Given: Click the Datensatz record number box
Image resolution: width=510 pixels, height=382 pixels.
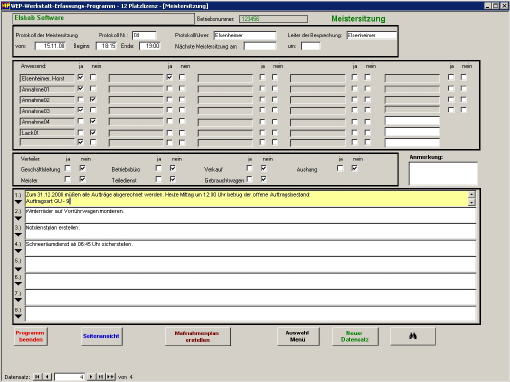Looking at the screenshot, I should [x=69, y=377].
